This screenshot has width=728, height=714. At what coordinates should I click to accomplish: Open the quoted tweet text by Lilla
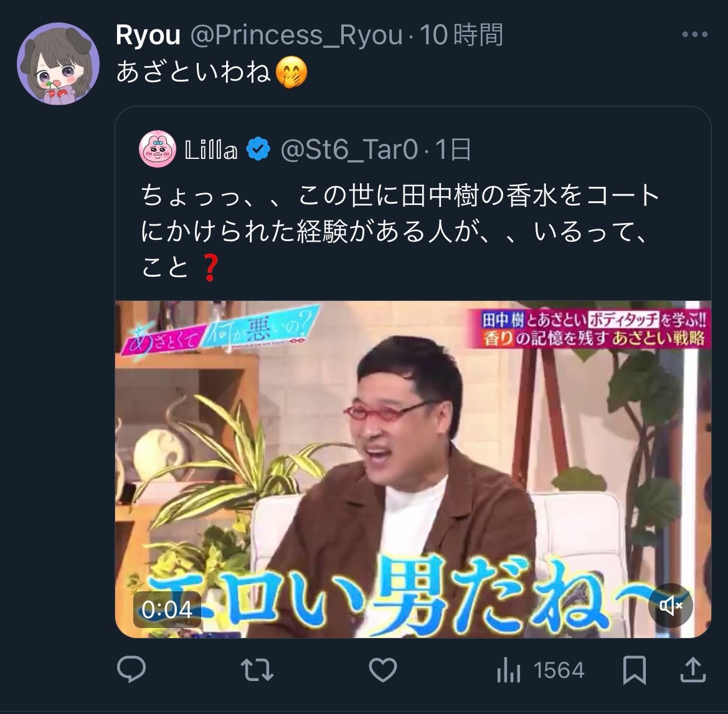(400, 231)
